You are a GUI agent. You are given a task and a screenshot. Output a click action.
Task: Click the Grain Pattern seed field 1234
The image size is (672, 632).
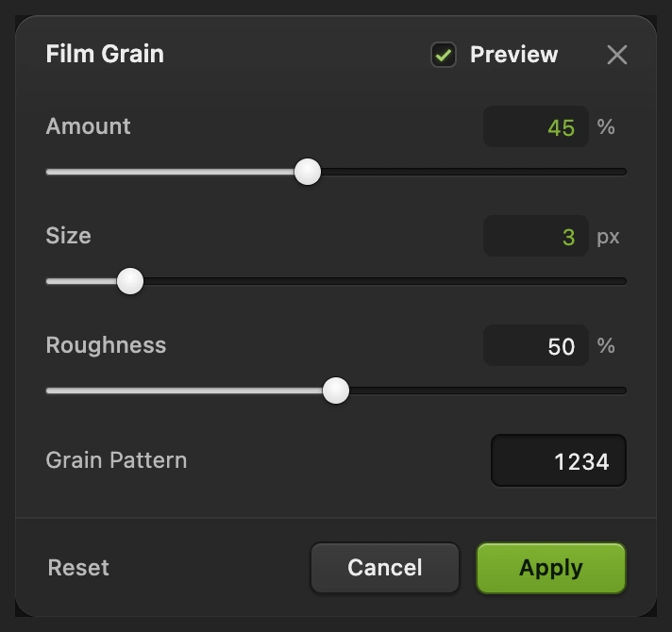pyautogui.click(x=559, y=460)
